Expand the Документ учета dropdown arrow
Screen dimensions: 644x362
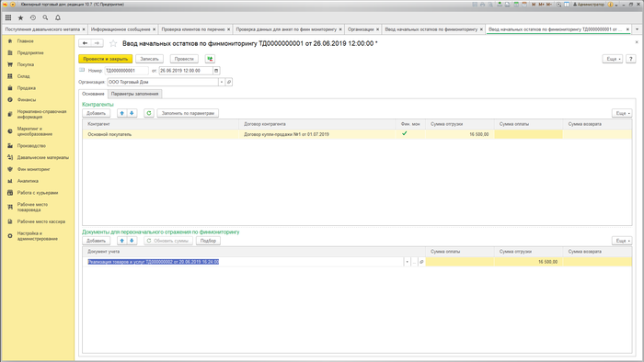(407, 262)
